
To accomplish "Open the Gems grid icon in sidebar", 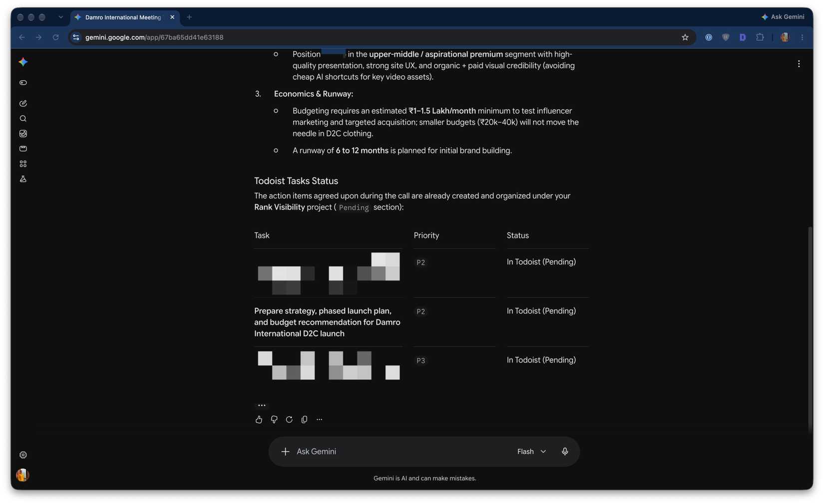I will pos(23,164).
